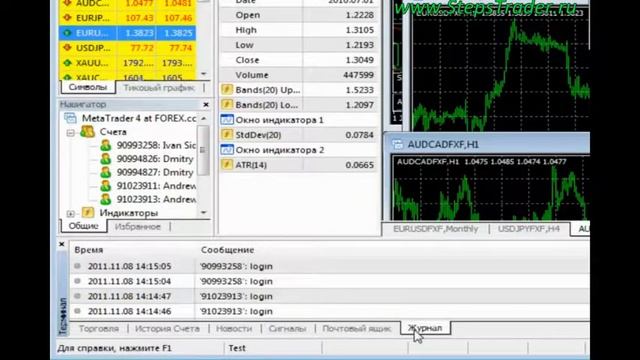Click the StdDev(20) indicator icon
Image resolution: width=640 pixels, height=360 pixels.
(x=227, y=135)
